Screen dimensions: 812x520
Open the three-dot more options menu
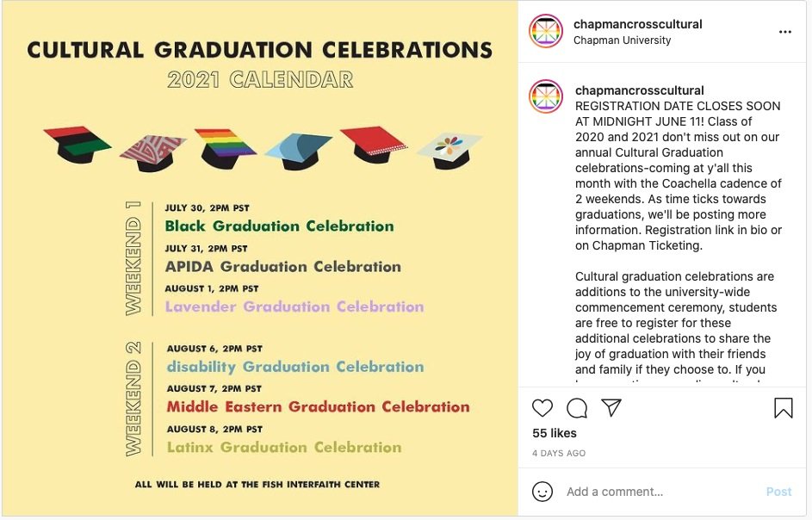coord(784,32)
